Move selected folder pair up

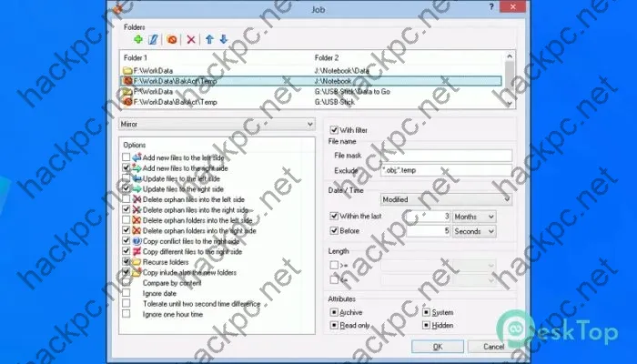pyautogui.click(x=209, y=40)
